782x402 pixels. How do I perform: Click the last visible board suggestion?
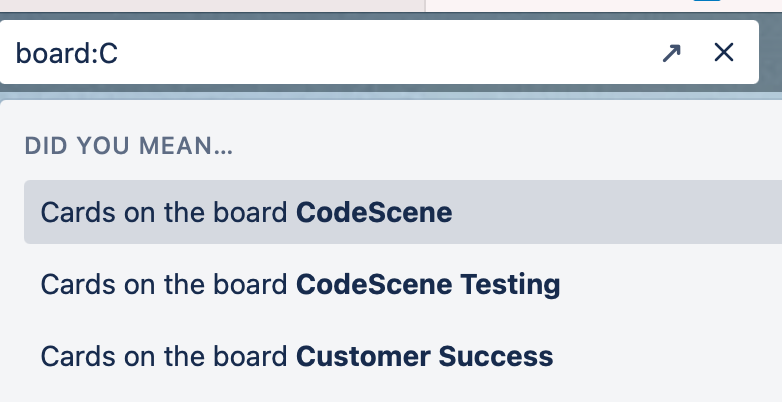coord(296,356)
